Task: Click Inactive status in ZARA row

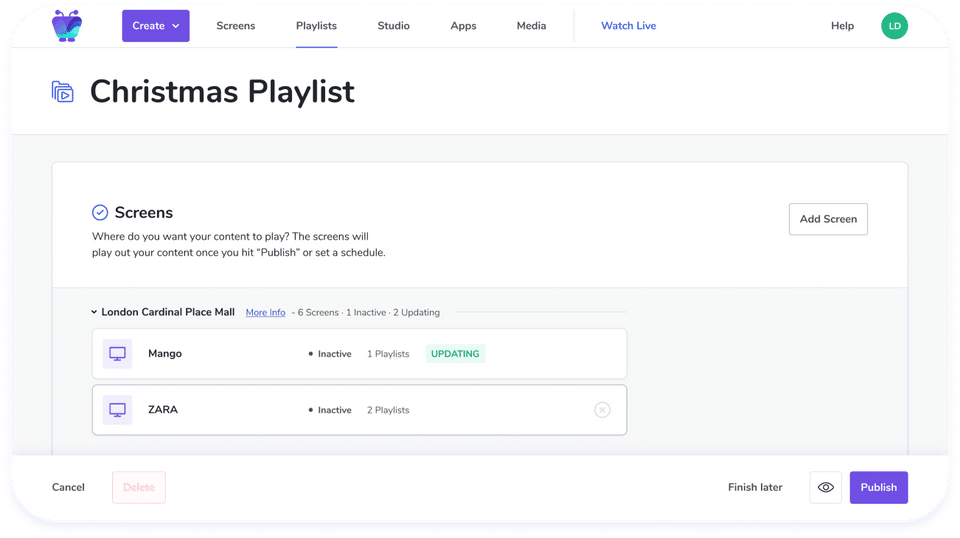Action: [330, 410]
